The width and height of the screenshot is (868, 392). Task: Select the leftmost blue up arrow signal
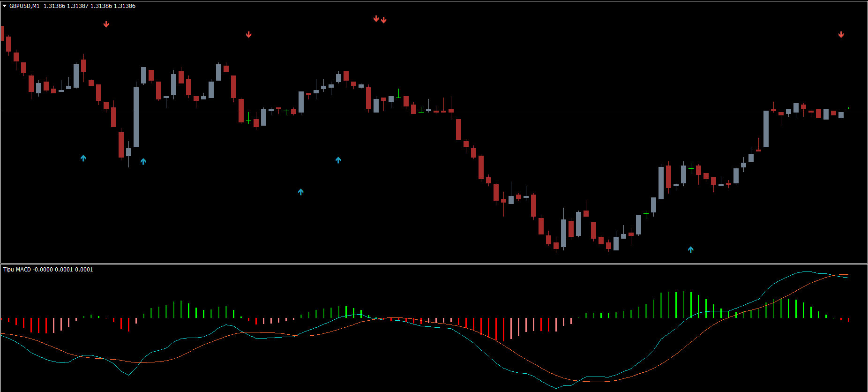pyautogui.click(x=83, y=158)
